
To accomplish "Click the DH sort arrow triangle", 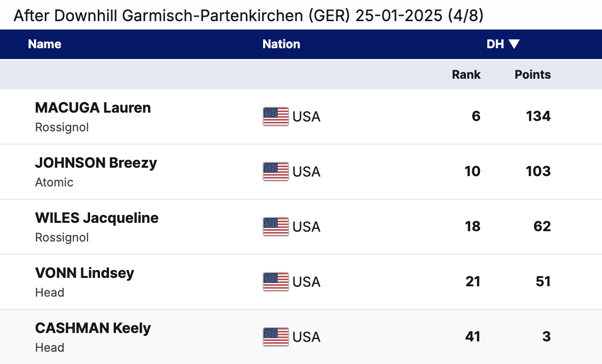I will (514, 44).
